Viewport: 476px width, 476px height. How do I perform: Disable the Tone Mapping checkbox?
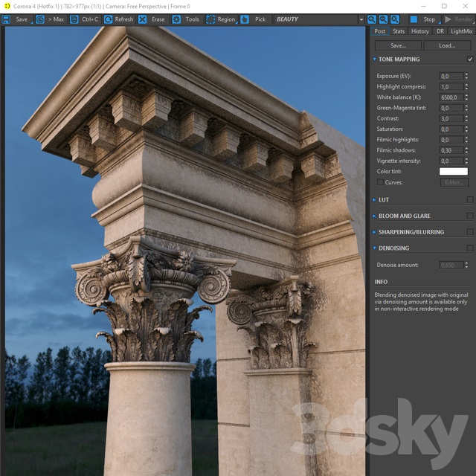(x=470, y=59)
